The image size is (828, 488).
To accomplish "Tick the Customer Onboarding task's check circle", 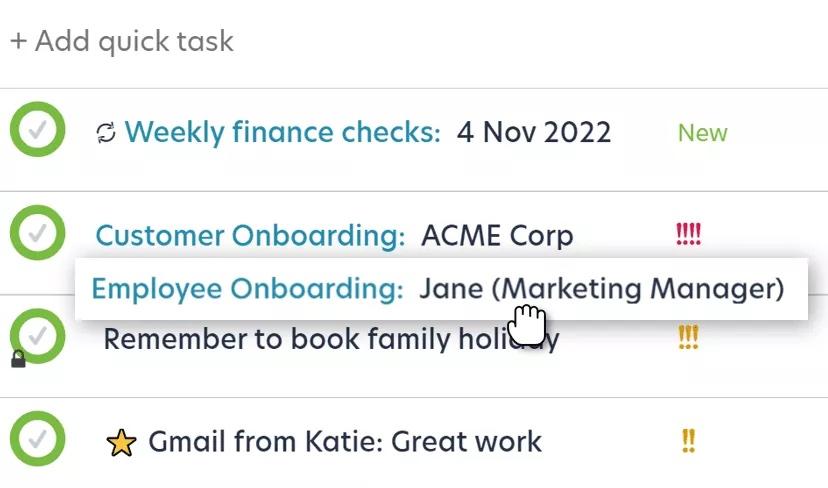I will click(x=38, y=233).
